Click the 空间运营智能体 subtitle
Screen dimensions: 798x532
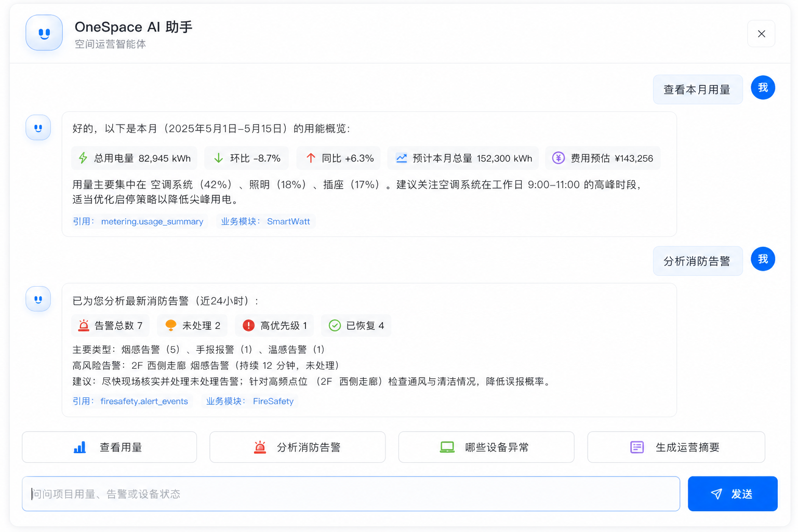[x=110, y=44]
